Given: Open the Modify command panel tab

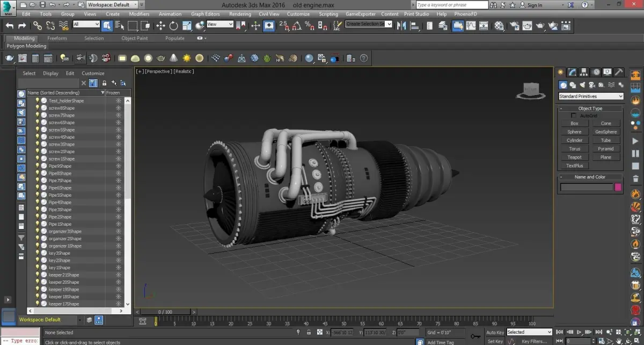Looking at the screenshot, I should 572,72.
